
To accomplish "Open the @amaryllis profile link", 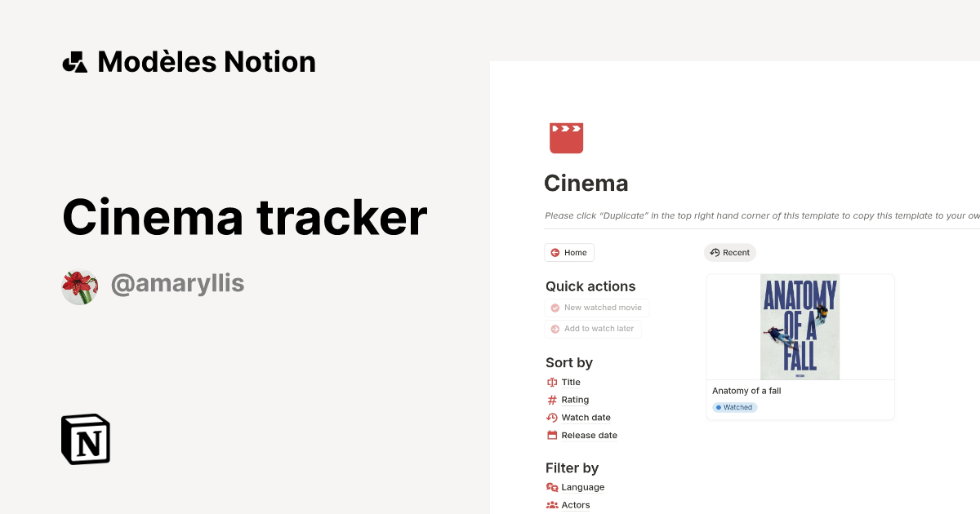I will click(178, 283).
